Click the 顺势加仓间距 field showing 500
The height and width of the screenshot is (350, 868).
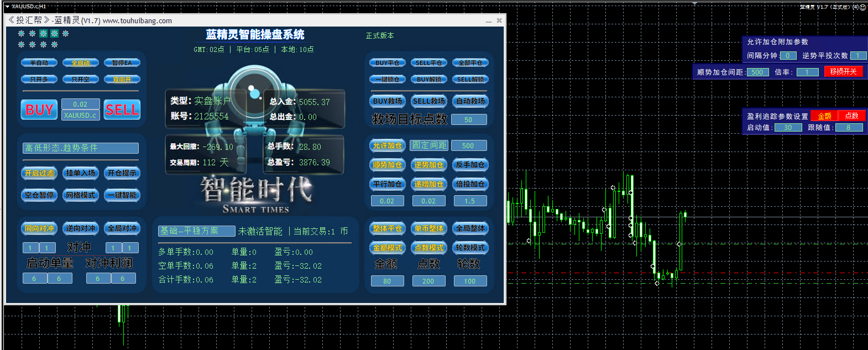click(758, 72)
